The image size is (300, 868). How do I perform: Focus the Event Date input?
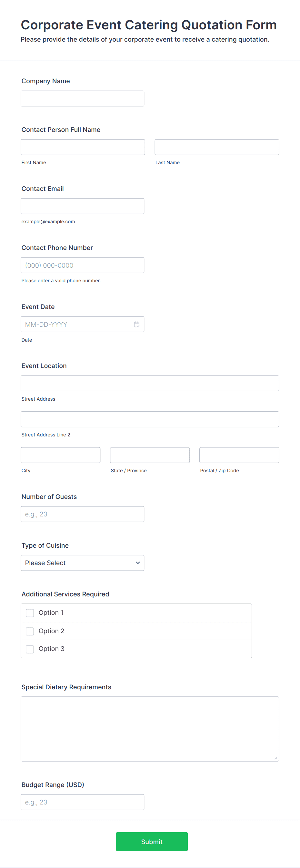[76, 324]
